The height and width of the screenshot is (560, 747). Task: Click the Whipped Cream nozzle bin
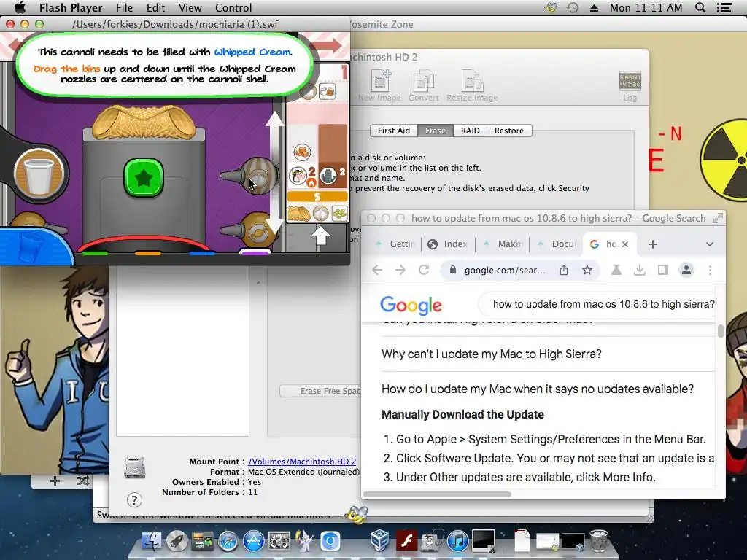point(252,176)
